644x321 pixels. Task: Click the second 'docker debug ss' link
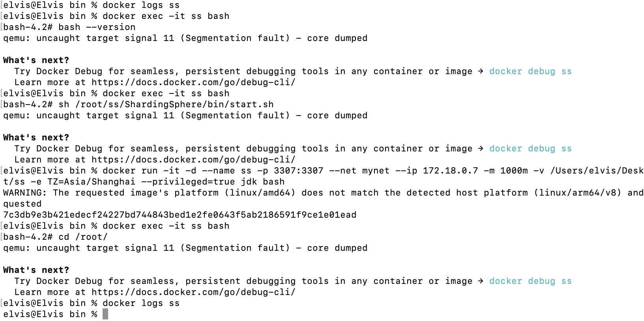click(530, 149)
